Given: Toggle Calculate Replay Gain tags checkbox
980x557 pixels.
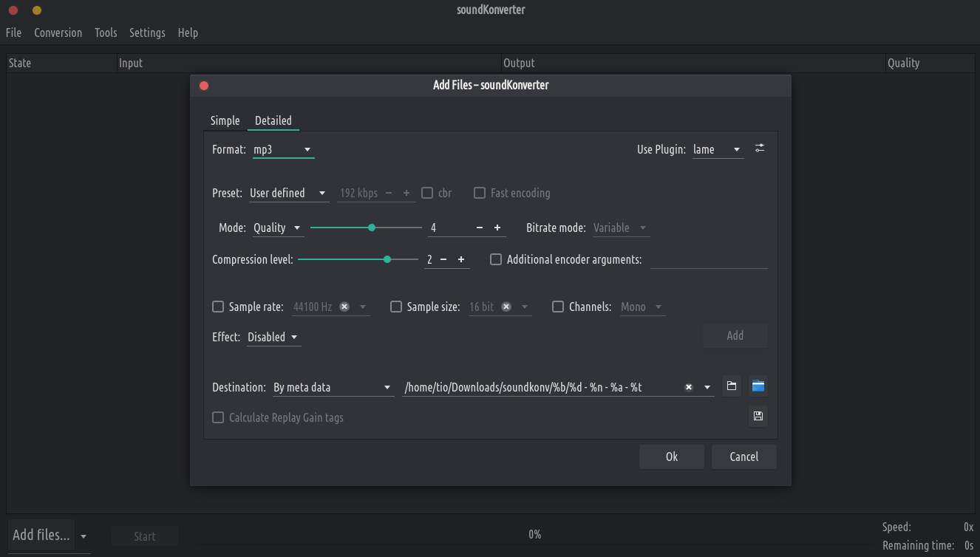Looking at the screenshot, I should (278, 417).
